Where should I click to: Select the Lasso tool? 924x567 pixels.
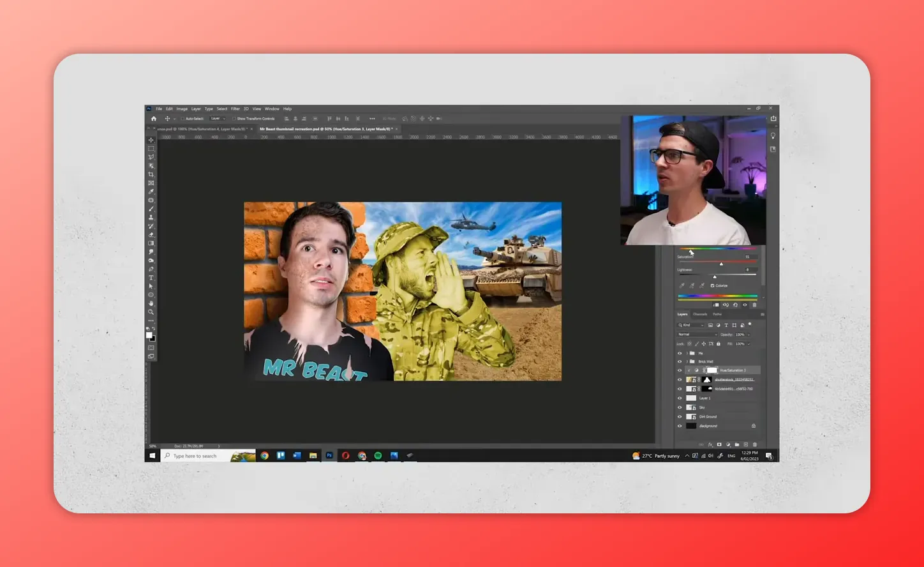(x=151, y=157)
